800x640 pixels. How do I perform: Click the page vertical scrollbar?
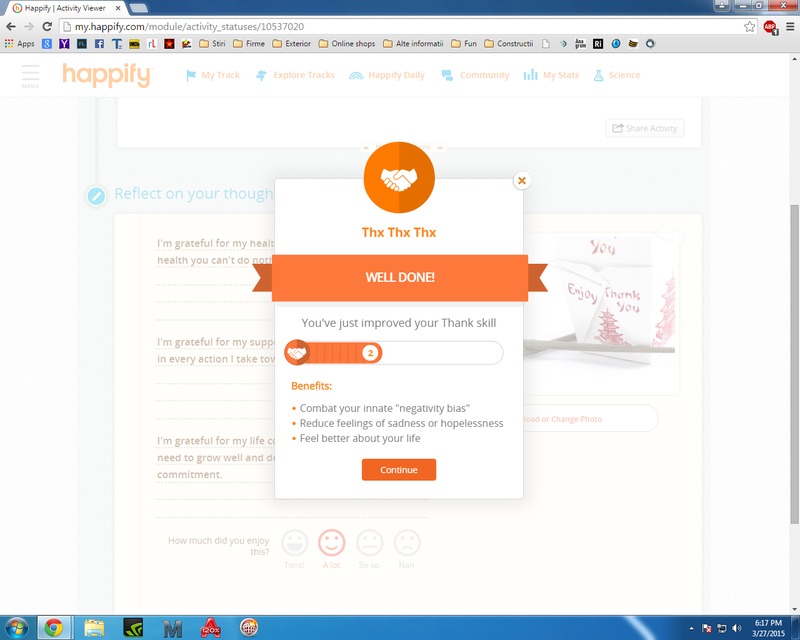[794, 362]
